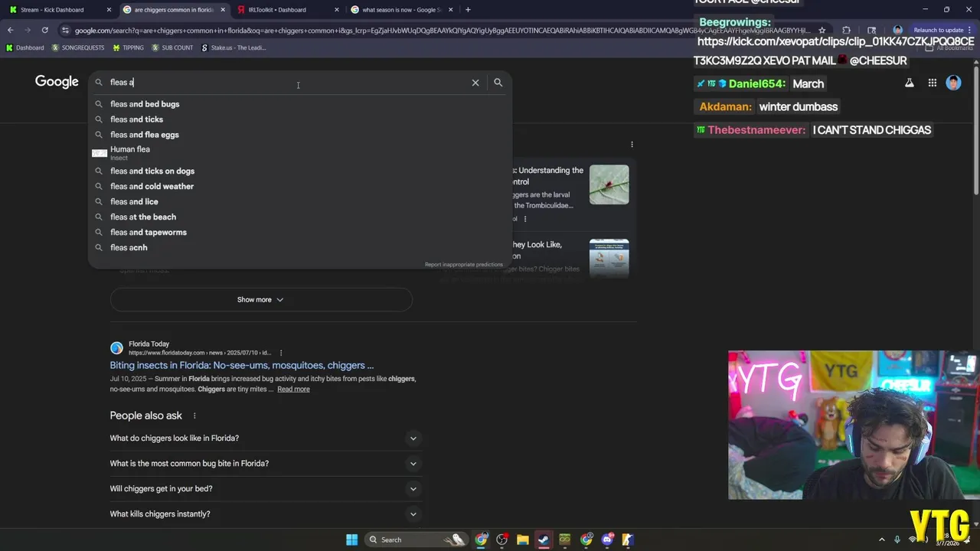Close the IRLToolkit Dashboard tab
This screenshot has width=980, height=551.
click(x=337, y=10)
